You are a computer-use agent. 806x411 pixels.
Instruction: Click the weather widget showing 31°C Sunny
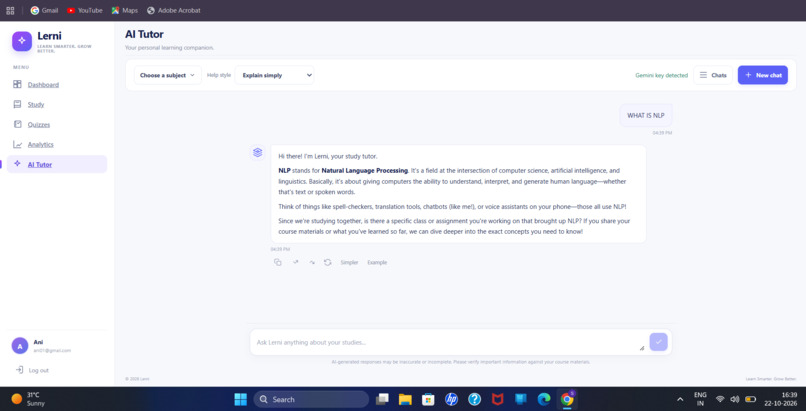[x=28, y=399]
